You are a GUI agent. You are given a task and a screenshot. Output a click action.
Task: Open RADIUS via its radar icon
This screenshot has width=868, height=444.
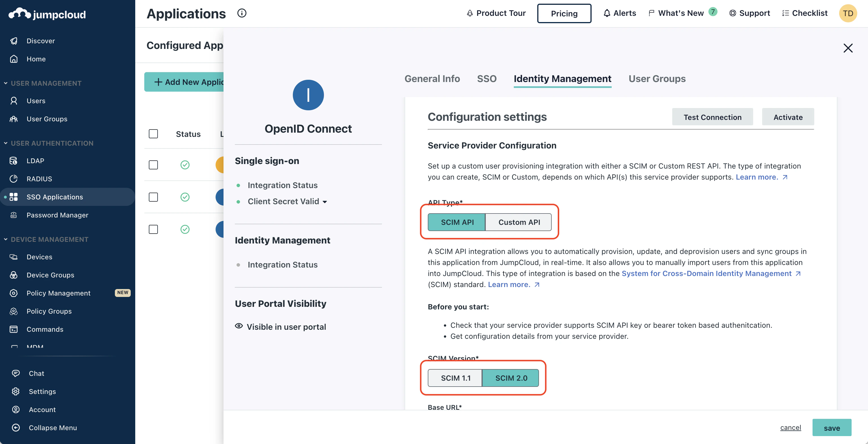click(x=14, y=179)
